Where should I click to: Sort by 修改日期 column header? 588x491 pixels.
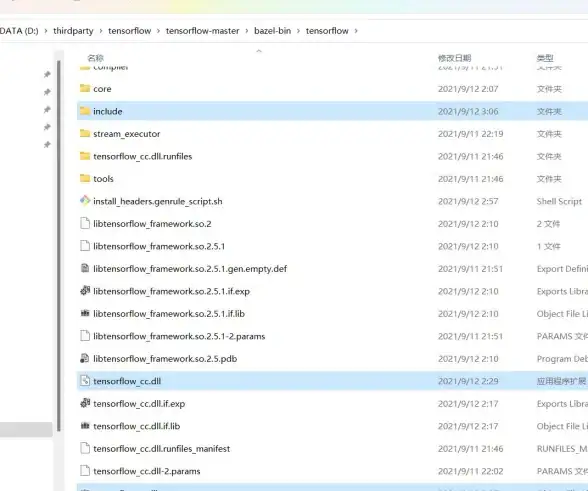point(454,58)
